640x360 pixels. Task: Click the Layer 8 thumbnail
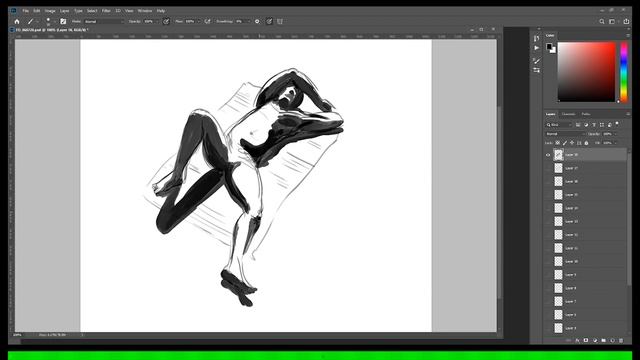coord(558,288)
